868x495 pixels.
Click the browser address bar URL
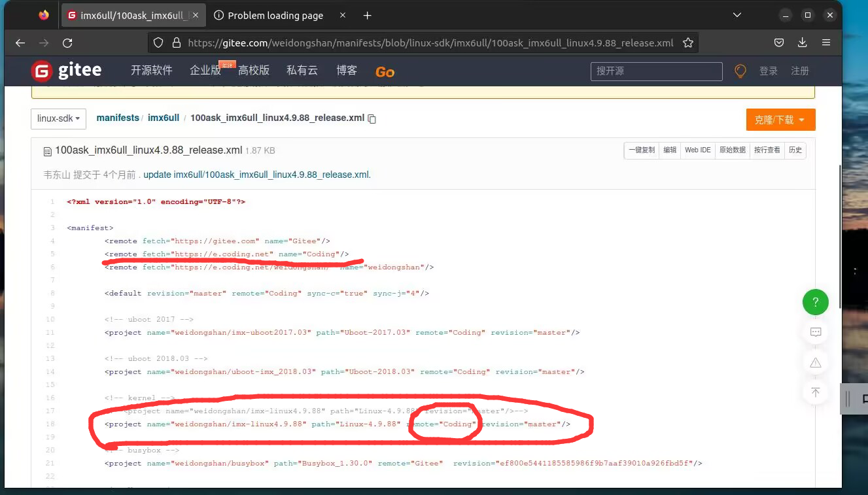430,43
